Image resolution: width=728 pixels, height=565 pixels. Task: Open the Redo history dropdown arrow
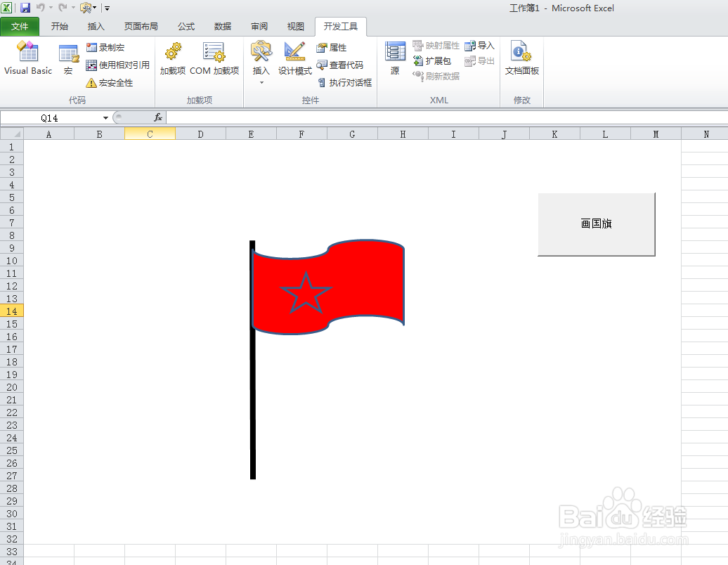coord(73,8)
